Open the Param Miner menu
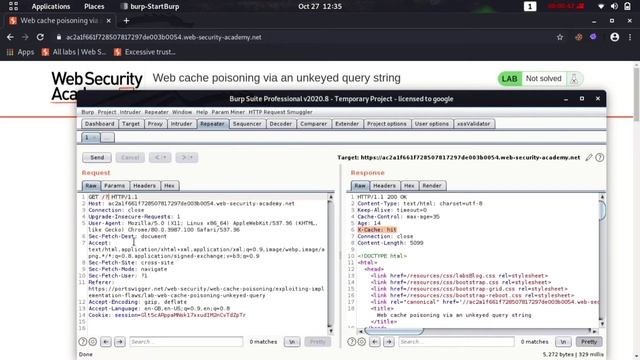 [228, 112]
